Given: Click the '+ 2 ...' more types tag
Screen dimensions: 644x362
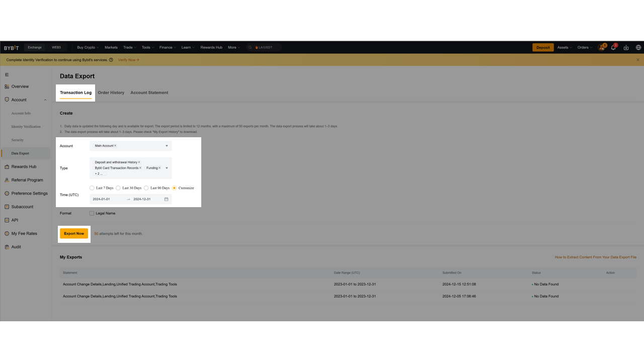Looking at the screenshot, I should [99, 174].
